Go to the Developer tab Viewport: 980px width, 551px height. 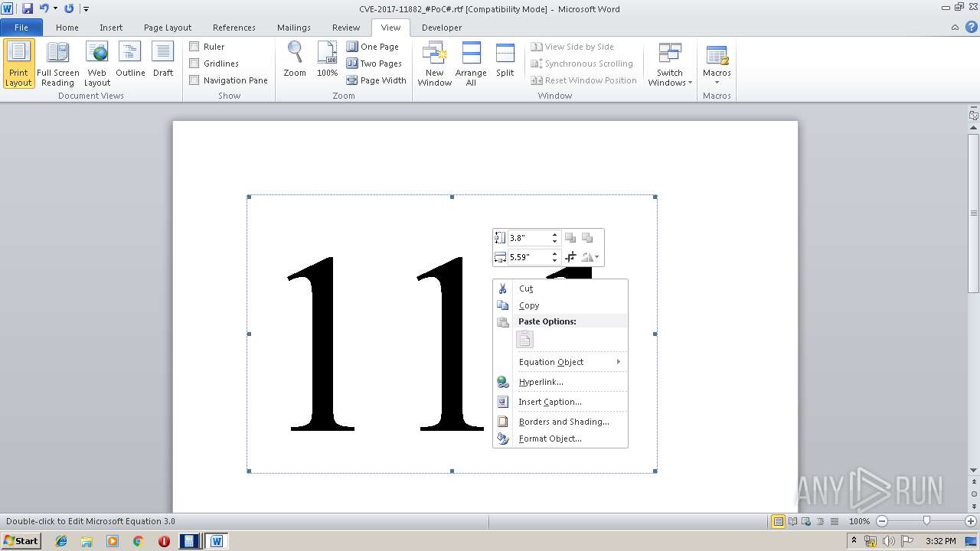[442, 28]
